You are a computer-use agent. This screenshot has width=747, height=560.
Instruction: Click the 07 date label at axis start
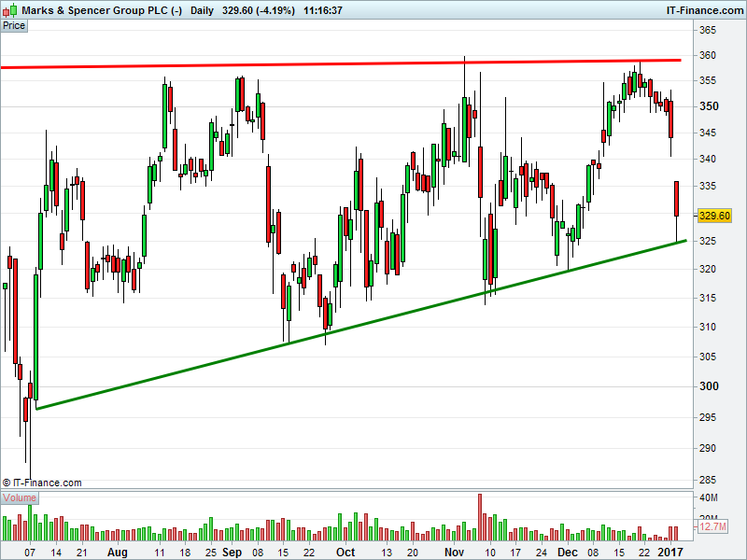(x=30, y=553)
